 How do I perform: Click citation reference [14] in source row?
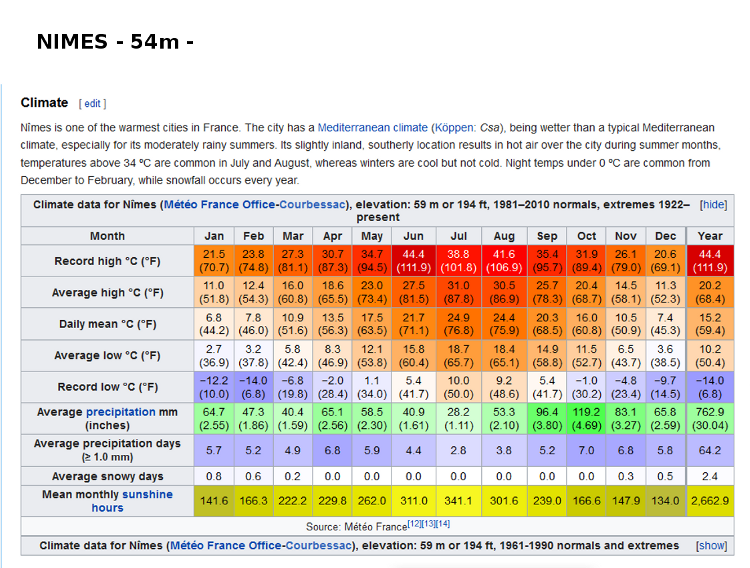444,523
